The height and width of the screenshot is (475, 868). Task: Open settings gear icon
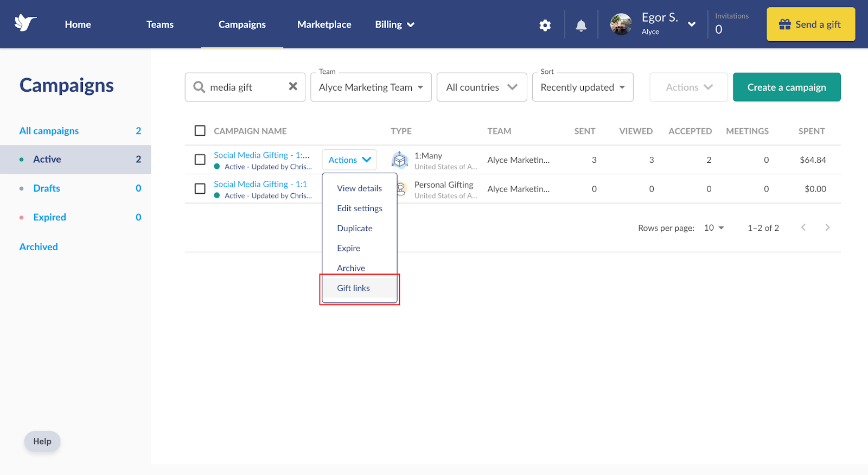tap(545, 25)
